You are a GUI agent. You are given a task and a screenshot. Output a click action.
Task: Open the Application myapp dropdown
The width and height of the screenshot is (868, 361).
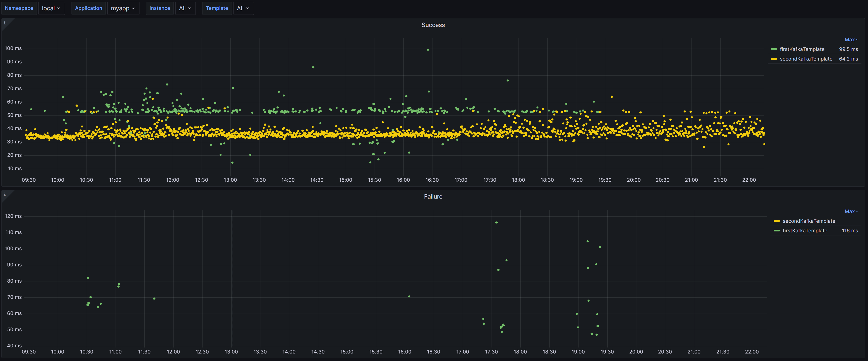[123, 8]
